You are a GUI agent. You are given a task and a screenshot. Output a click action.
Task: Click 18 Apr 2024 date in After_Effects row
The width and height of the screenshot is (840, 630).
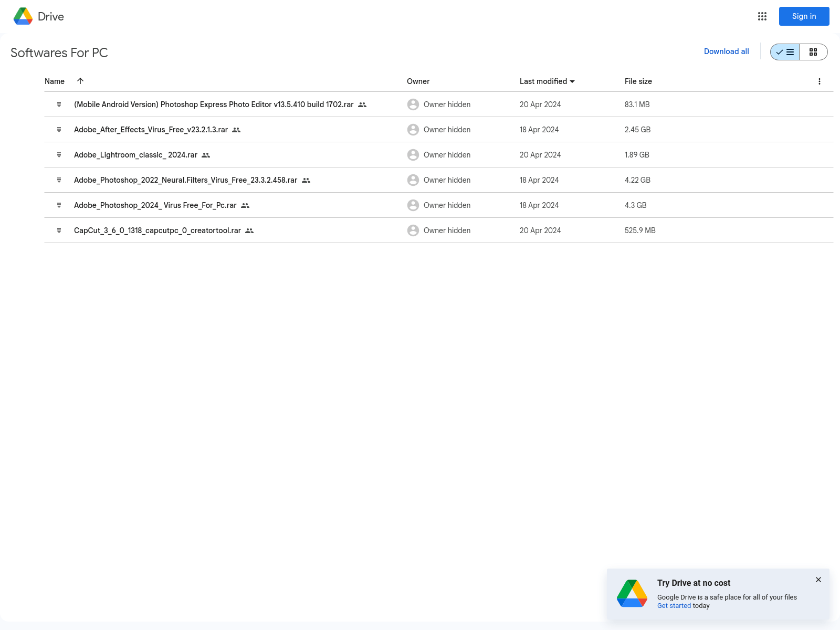(539, 130)
